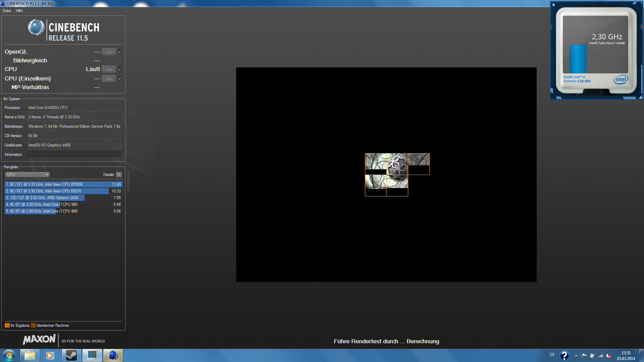Viewport: 644px width, 362px height.
Task: Select ranking row Core i7 CPU 960
Action: point(63,204)
